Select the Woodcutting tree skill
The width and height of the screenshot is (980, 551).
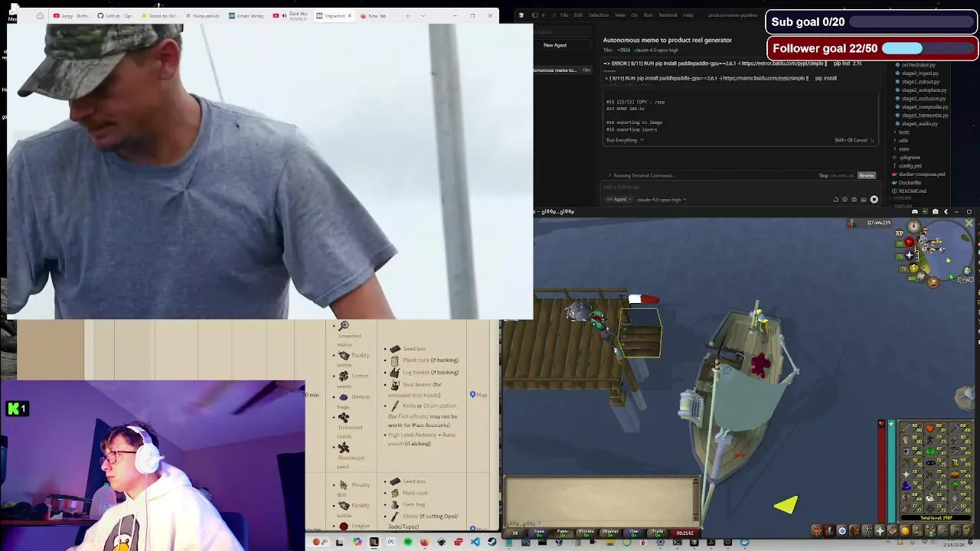point(960,485)
